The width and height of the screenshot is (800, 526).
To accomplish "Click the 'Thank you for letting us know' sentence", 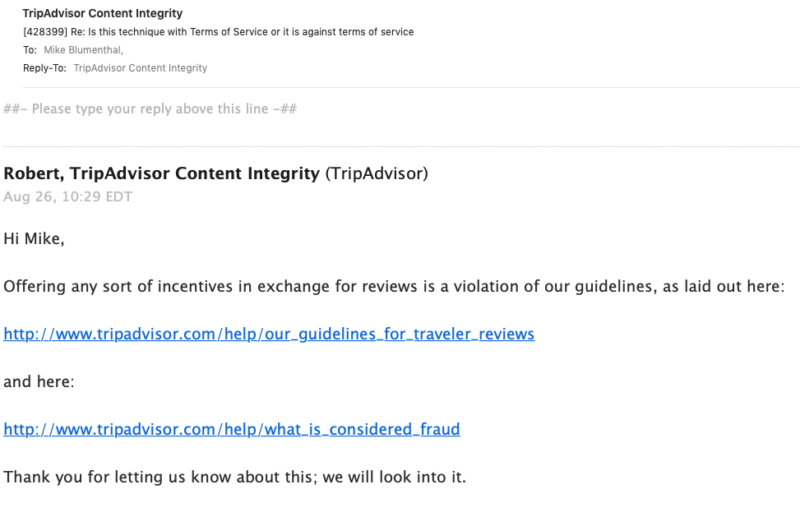I will tap(235, 478).
